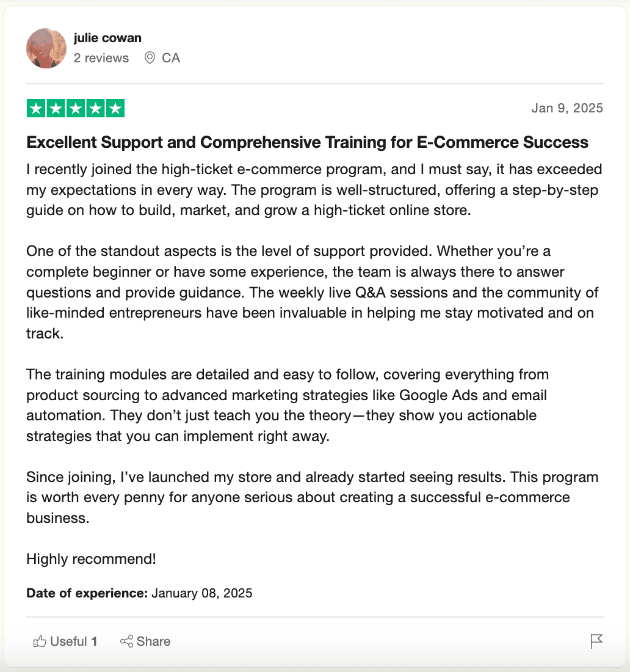Open the "Excellent Support and Comprehensive Training" review title
This screenshot has height=672, width=630.
click(307, 143)
